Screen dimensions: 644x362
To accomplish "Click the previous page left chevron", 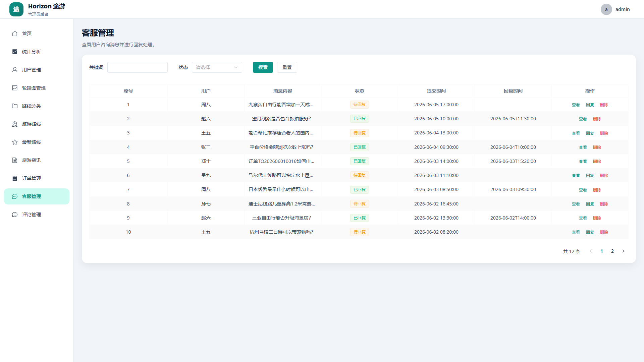I will (x=591, y=251).
